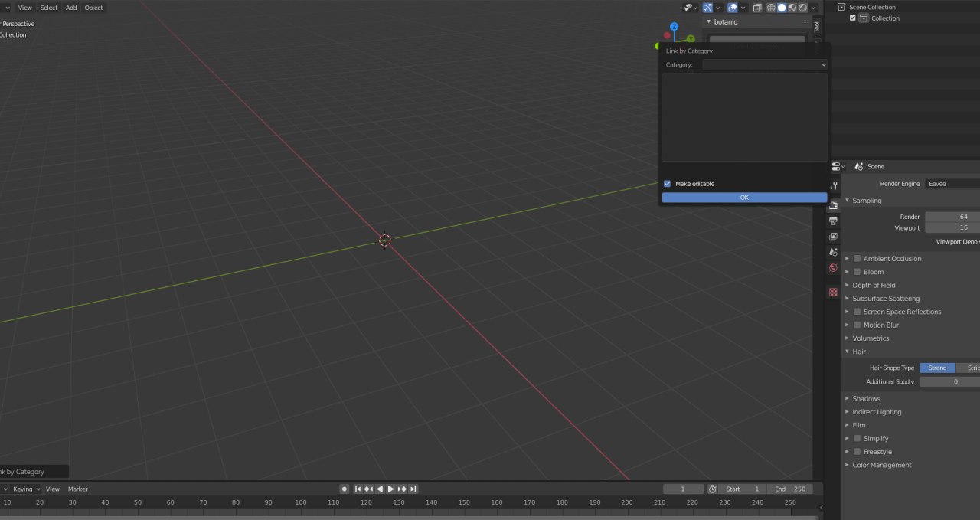Click the auto keying record button
This screenshot has width=980, height=520.
[x=345, y=489]
